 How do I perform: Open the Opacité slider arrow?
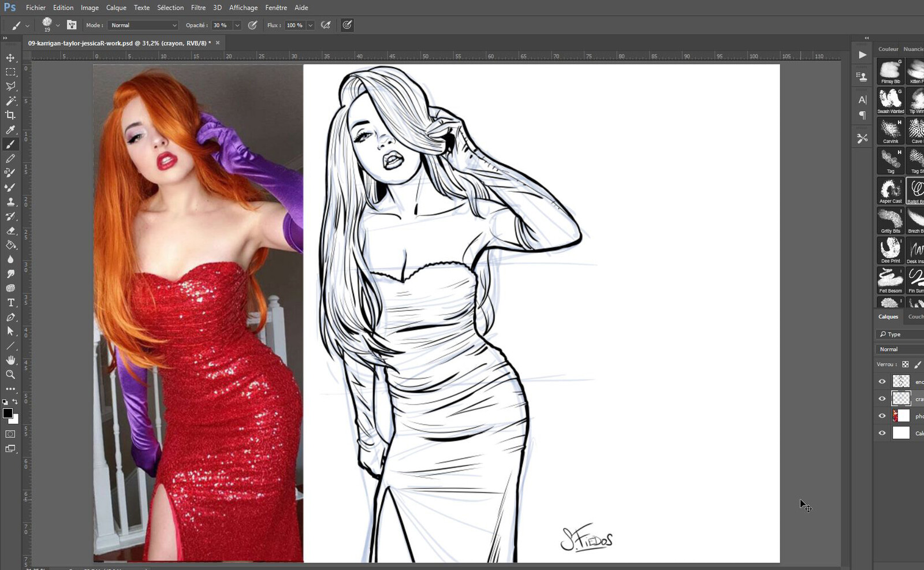237,25
